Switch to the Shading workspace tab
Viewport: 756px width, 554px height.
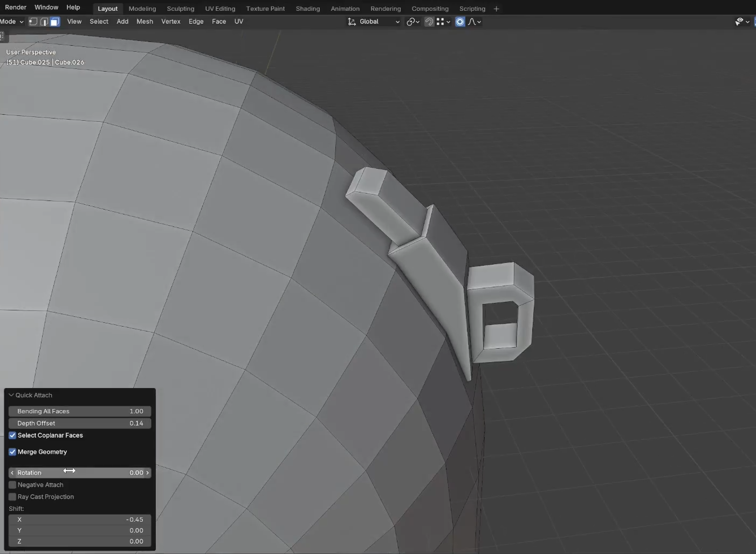coord(308,9)
